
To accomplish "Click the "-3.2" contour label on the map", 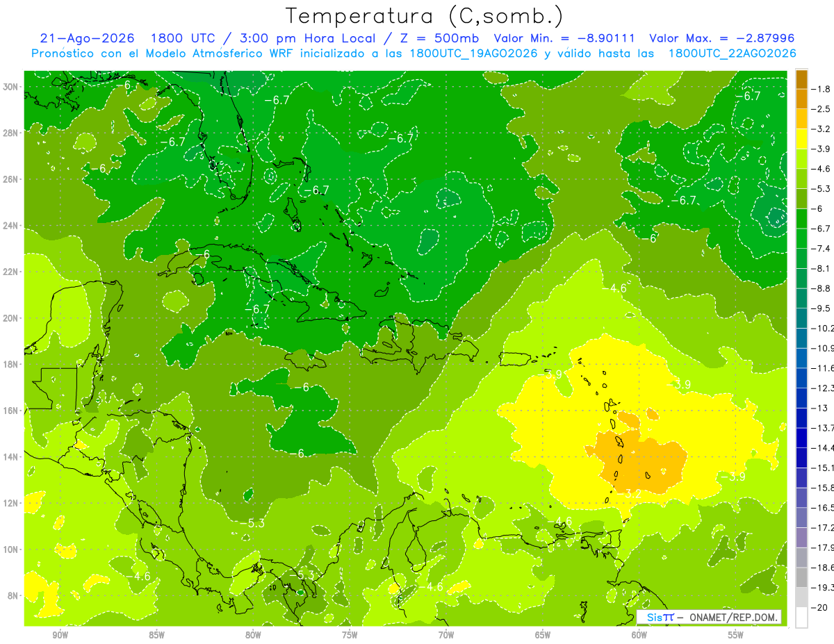I will tap(630, 494).
